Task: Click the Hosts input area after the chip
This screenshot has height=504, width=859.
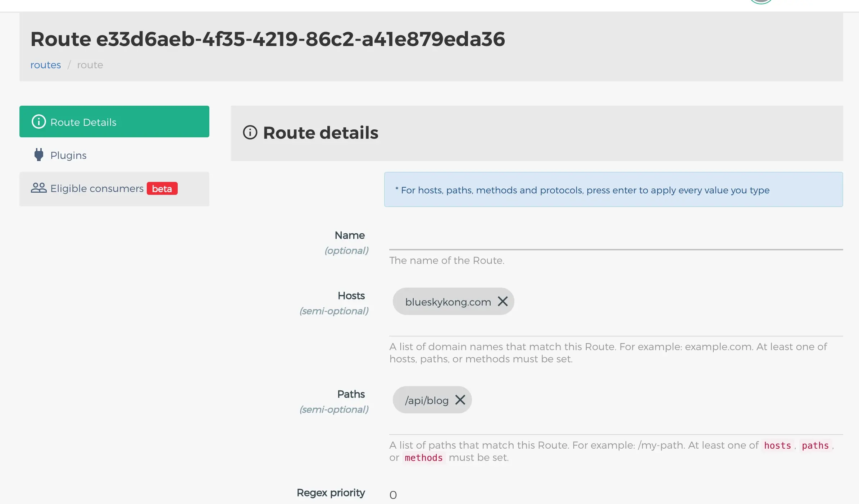Action: (x=676, y=302)
